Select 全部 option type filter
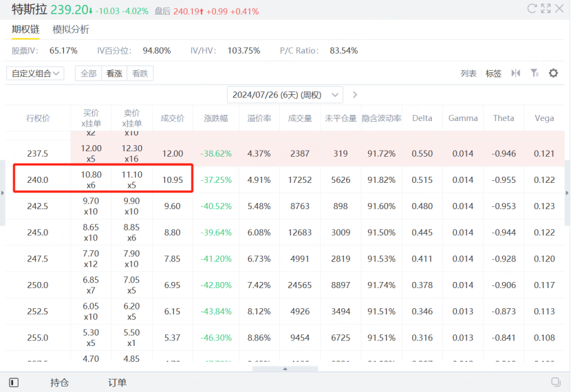571x392 pixels. point(89,74)
